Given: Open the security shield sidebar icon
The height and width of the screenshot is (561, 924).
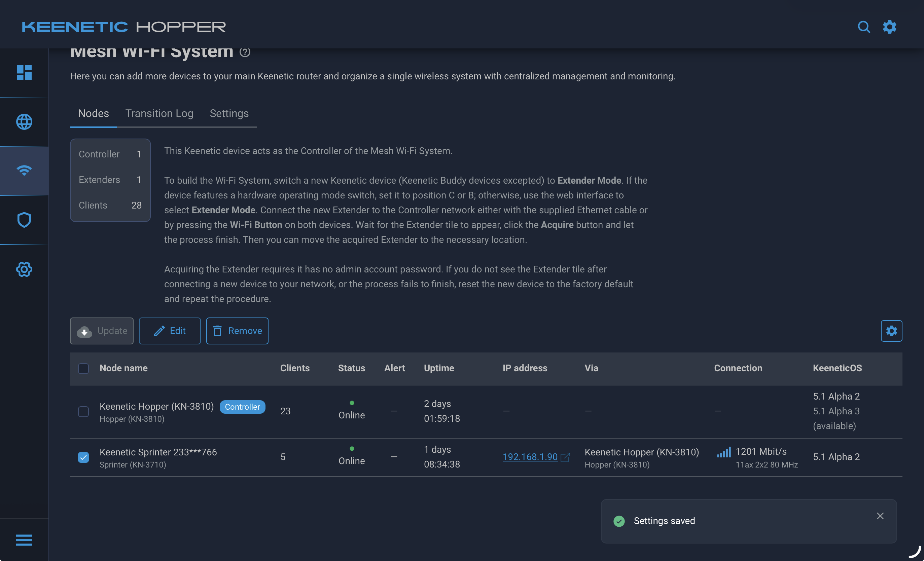Looking at the screenshot, I should point(24,220).
